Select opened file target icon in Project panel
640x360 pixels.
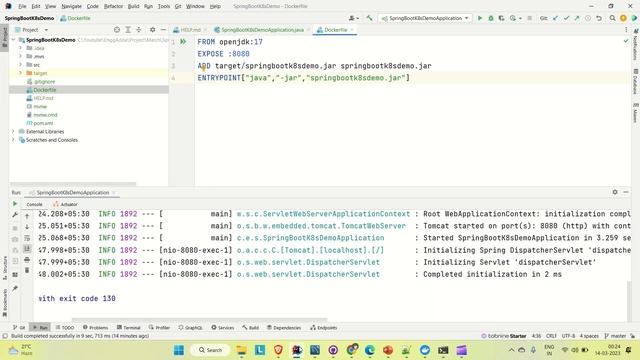(117, 30)
